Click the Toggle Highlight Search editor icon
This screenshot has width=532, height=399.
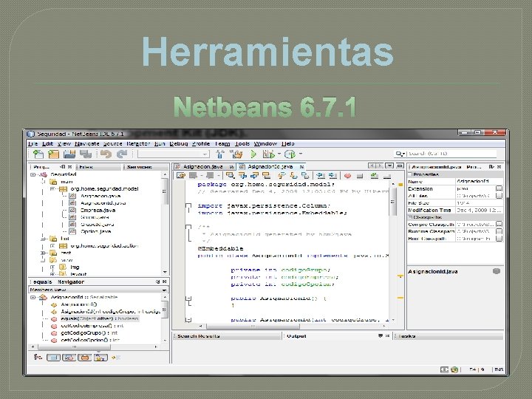point(267,175)
